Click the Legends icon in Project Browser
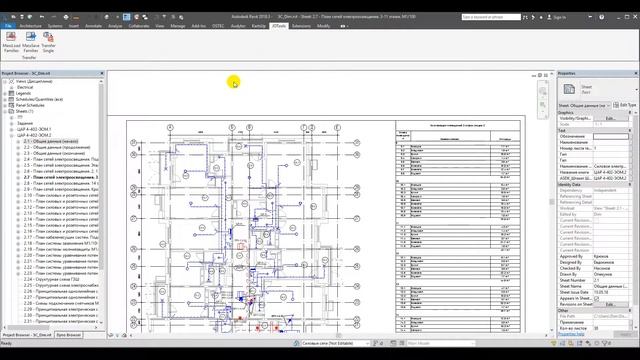The height and width of the screenshot is (360, 640). coord(11,93)
